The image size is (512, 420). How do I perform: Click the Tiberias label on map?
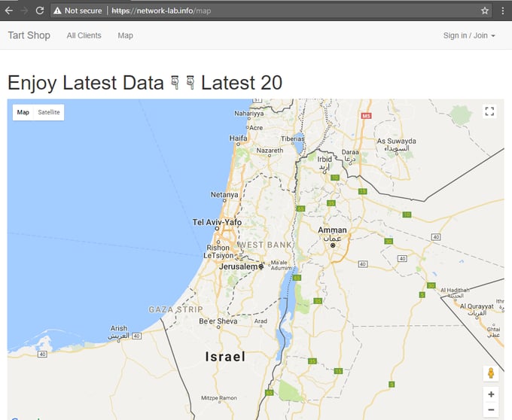tap(293, 138)
